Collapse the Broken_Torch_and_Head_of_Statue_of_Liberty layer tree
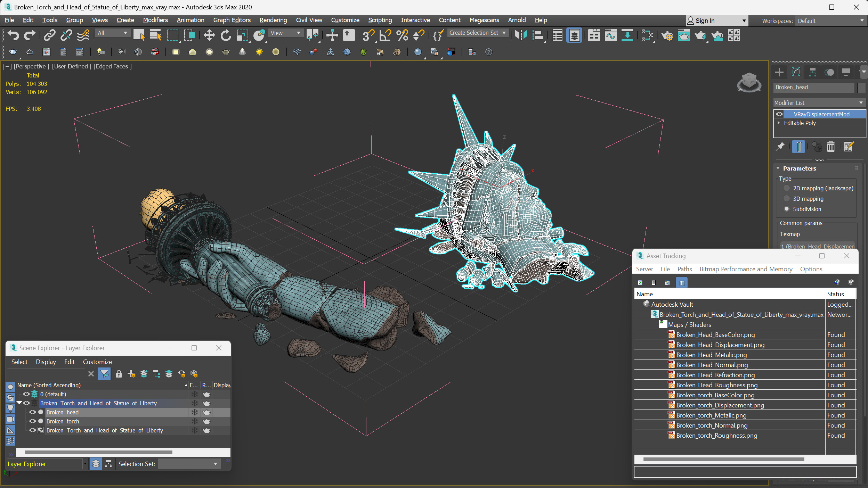The width and height of the screenshot is (868, 488). (x=19, y=403)
